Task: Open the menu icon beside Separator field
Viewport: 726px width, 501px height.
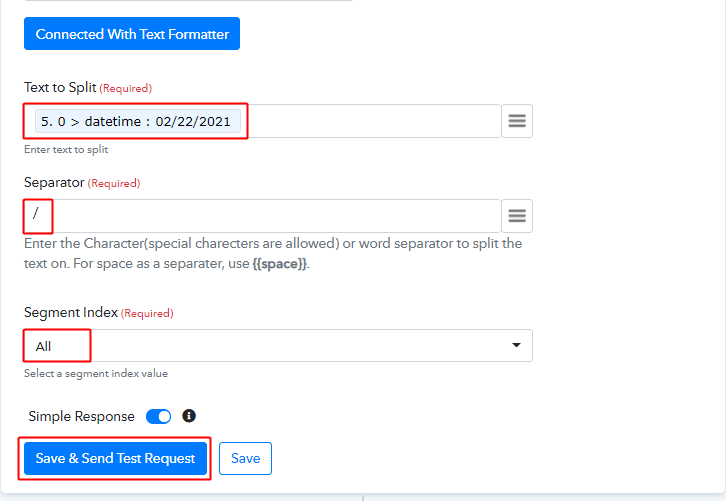Action: coord(517,216)
